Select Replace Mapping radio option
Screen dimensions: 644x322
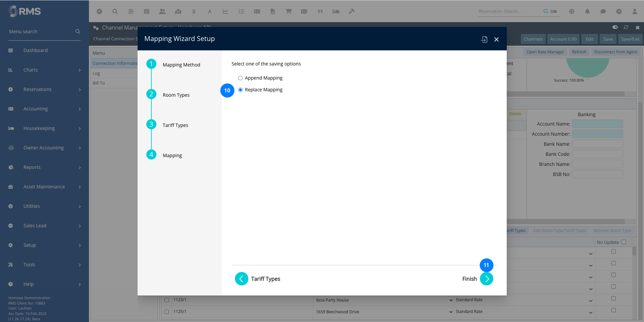click(240, 90)
